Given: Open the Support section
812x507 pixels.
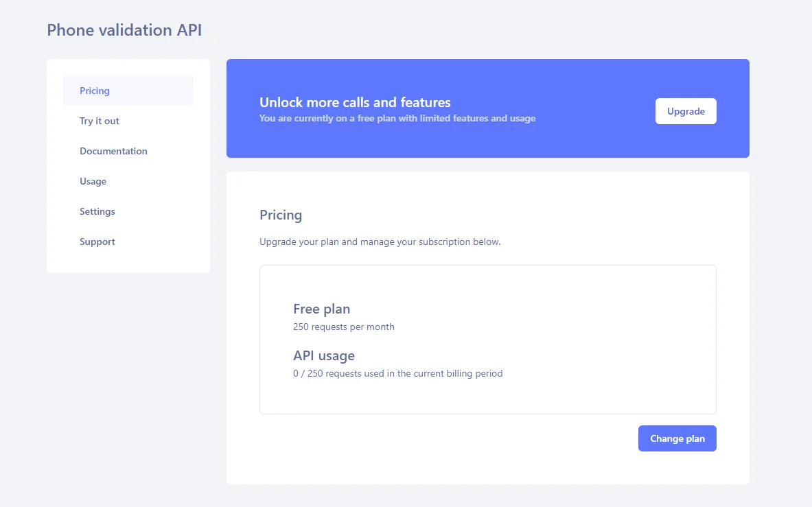Looking at the screenshot, I should coord(97,241).
